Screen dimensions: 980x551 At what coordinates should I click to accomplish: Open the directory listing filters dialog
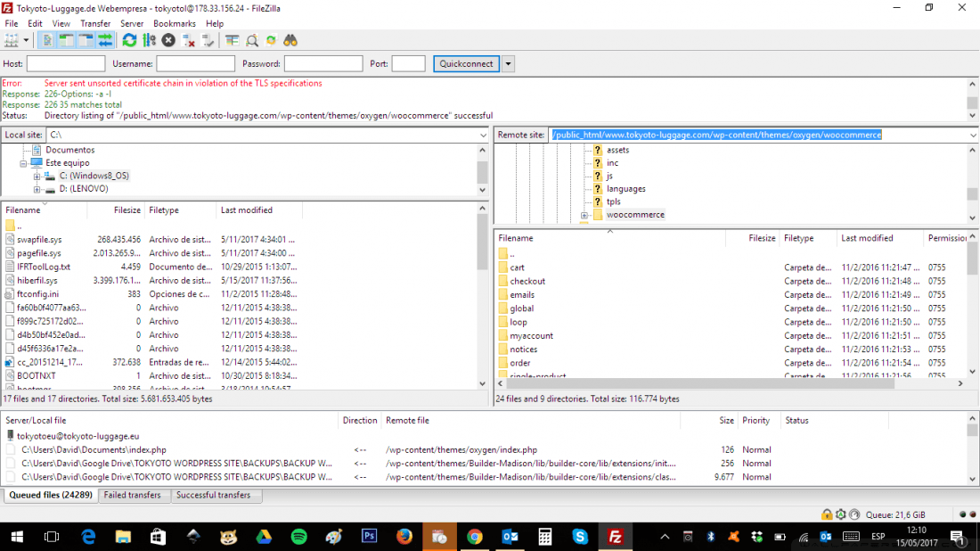click(x=232, y=41)
